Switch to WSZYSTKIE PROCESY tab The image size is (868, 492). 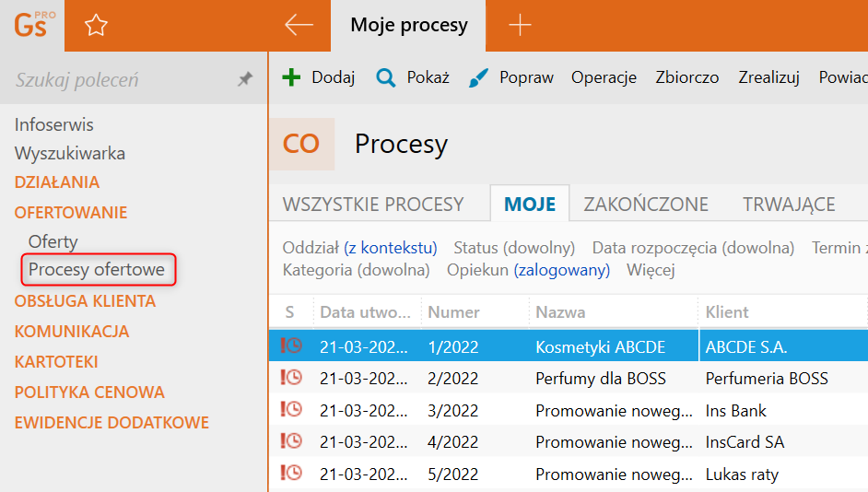[x=373, y=204]
